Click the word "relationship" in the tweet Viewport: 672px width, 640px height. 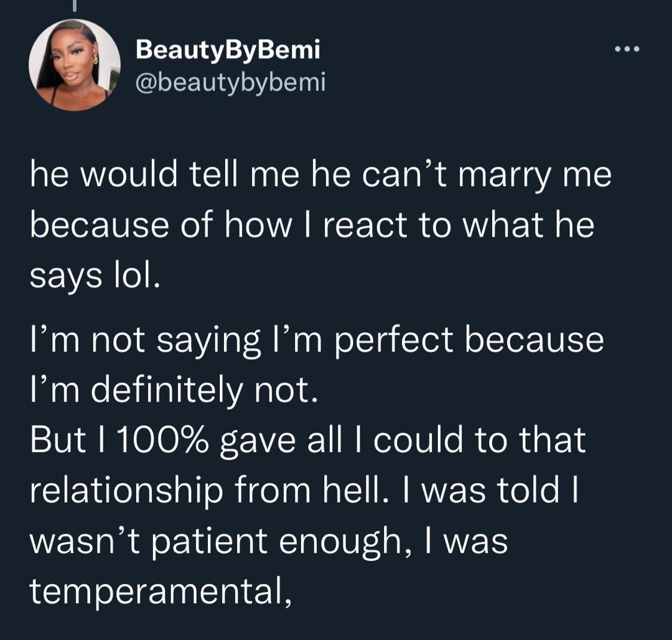coord(126,491)
